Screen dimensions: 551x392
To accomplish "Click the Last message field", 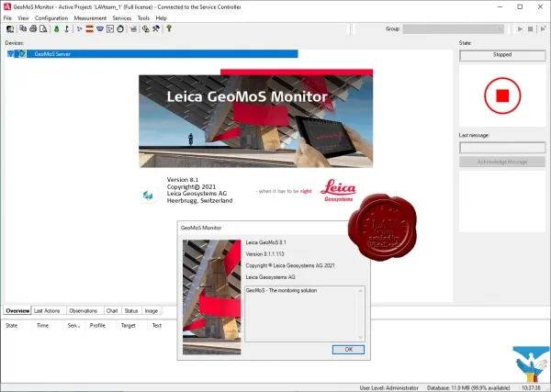I will [x=502, y=148].
